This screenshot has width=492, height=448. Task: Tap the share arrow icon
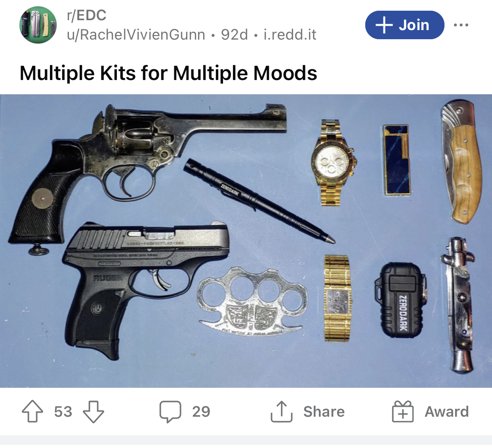click(x=282, y=412)
